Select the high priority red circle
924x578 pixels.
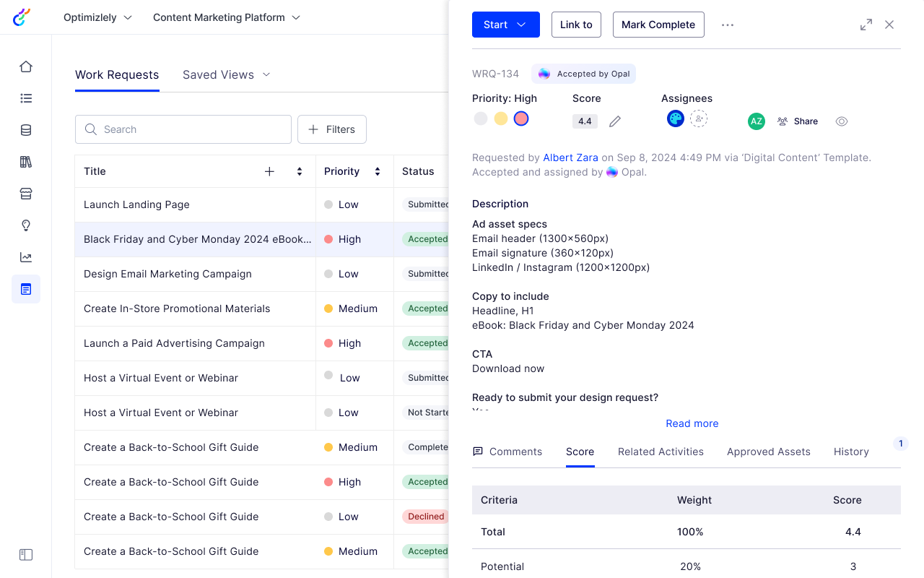[521, 118]
